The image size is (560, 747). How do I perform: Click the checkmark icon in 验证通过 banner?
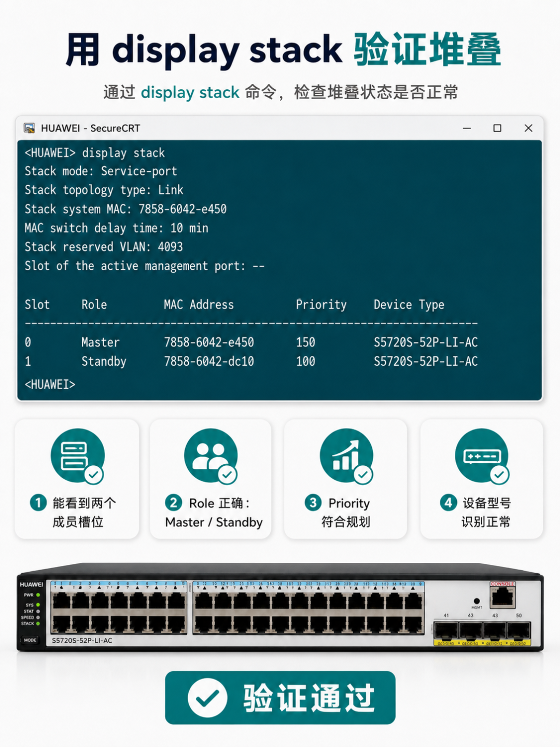click(207, 698)
